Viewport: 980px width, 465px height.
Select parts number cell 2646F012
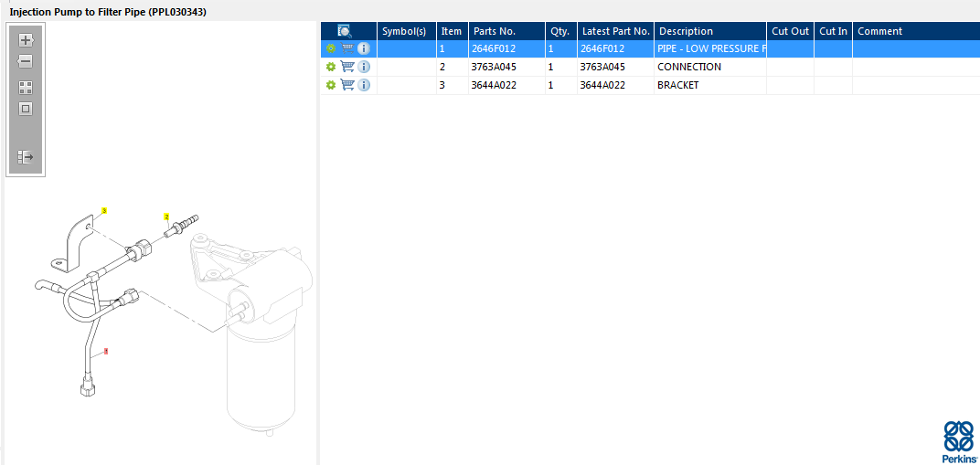pyautogui.click(x=506, y=48)
